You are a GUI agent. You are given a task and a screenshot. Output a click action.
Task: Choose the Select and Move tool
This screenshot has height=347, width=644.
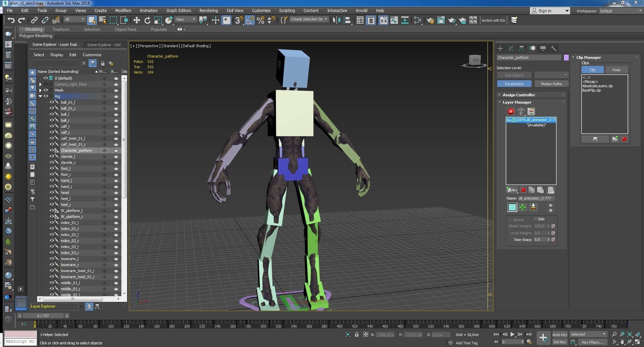tap(136, 20)
